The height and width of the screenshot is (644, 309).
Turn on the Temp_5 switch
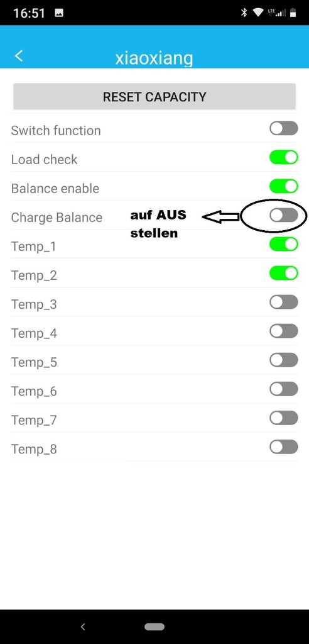283,360
